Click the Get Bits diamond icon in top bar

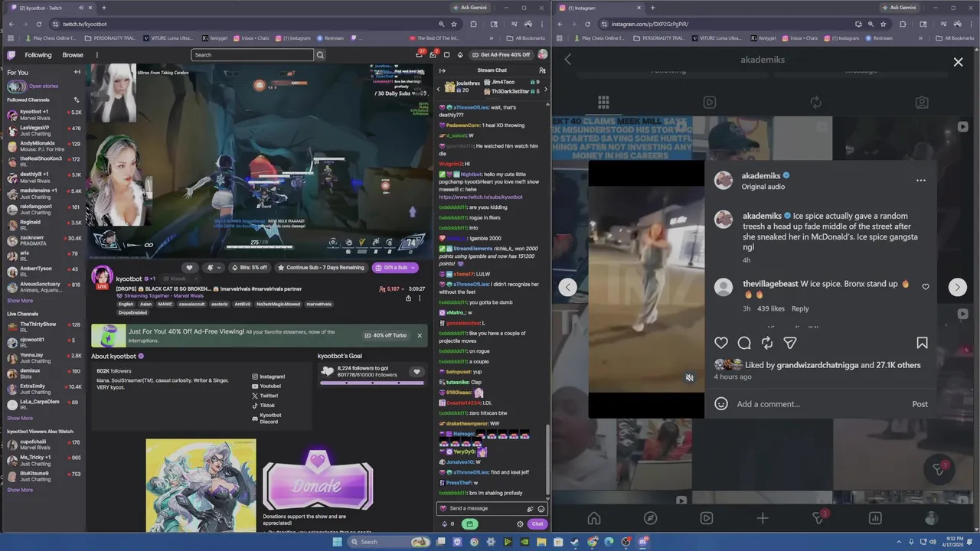coord(459,55)
